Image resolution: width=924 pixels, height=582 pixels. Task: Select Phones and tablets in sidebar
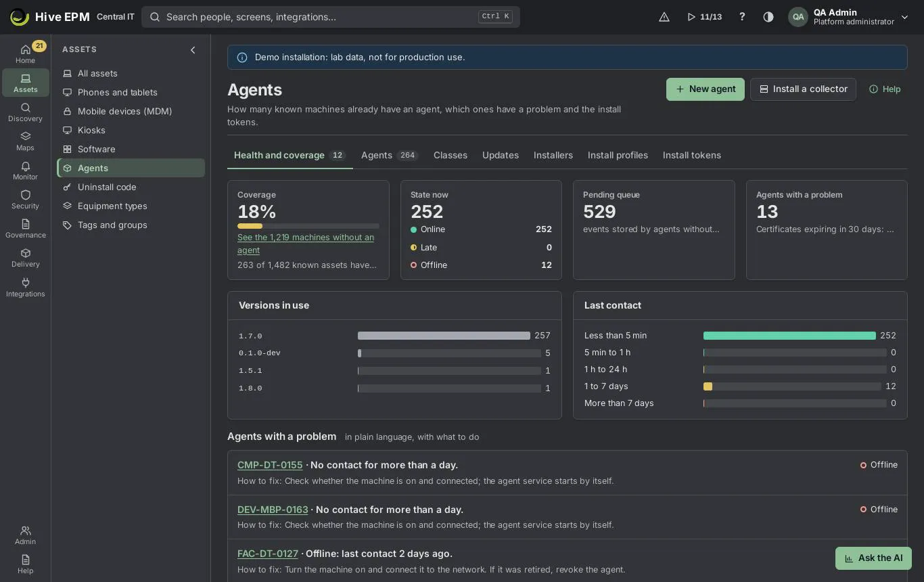point(131,92)
